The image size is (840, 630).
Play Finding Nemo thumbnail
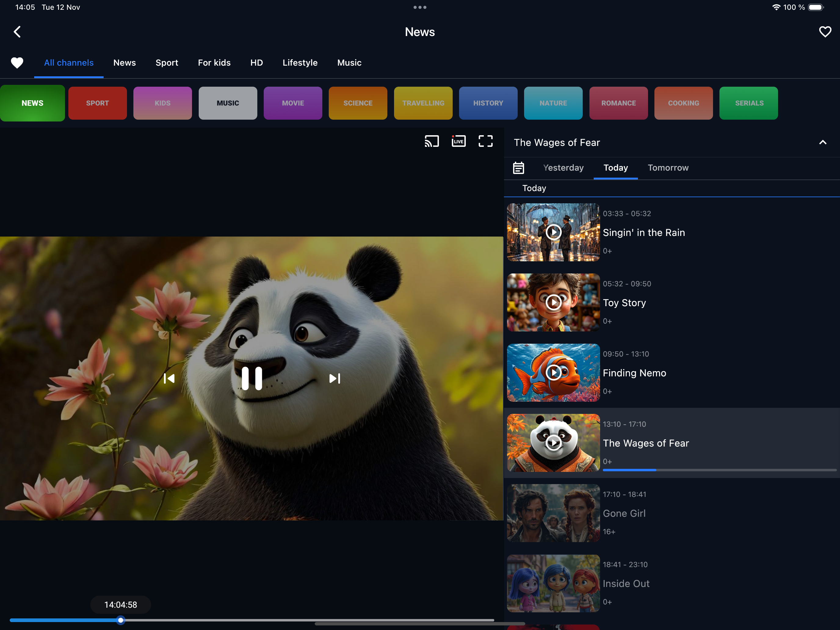(x=553, y=372)
